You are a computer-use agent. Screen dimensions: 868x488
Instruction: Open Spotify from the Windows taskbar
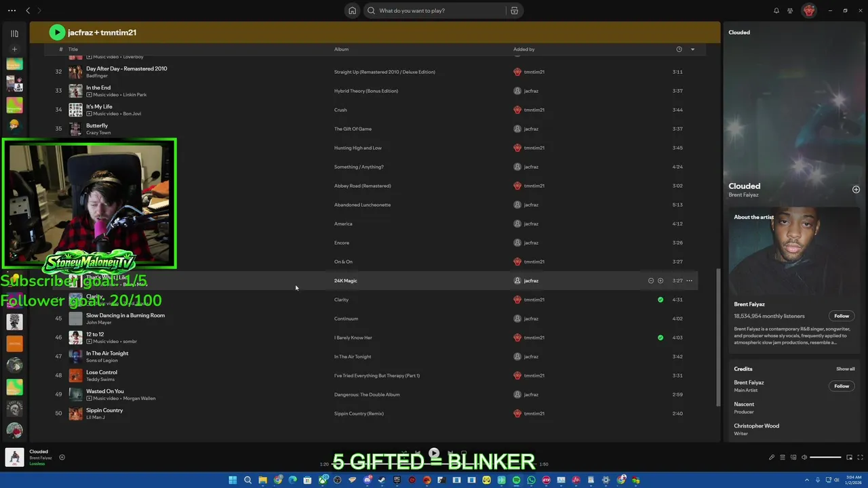point(516,480)
